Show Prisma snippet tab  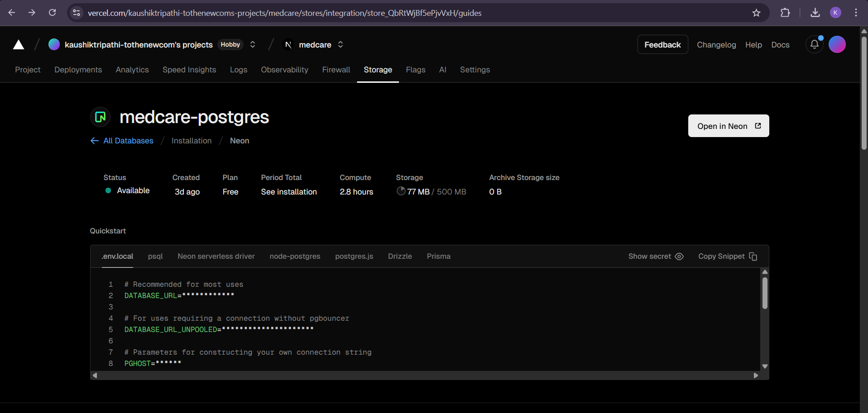pyautogui.click(x=439, y=256)
